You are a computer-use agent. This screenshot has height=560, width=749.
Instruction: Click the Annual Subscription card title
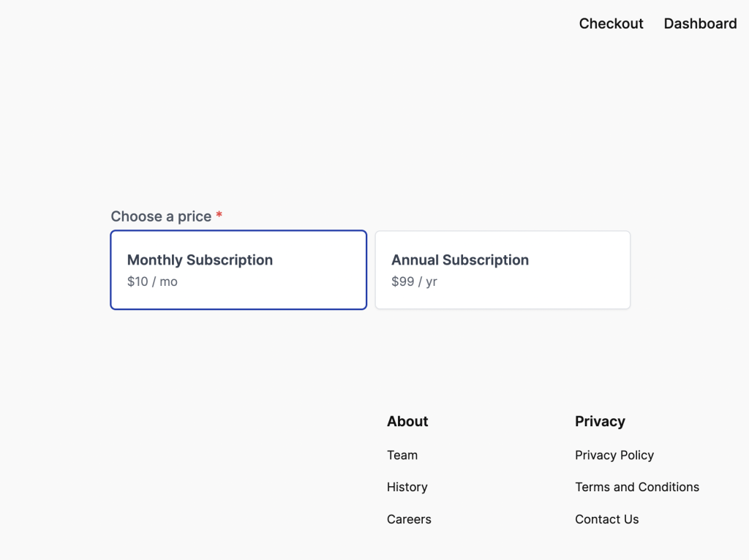459,260
